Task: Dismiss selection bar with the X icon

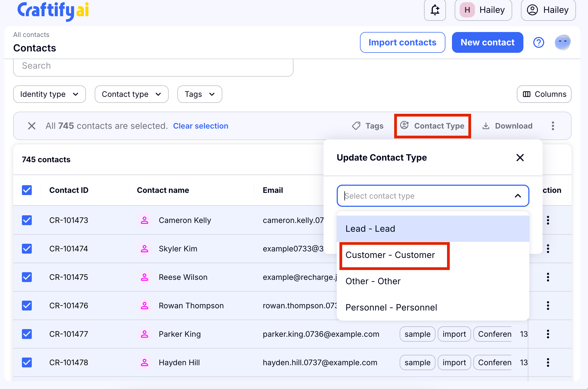Action: coord(32,126)
